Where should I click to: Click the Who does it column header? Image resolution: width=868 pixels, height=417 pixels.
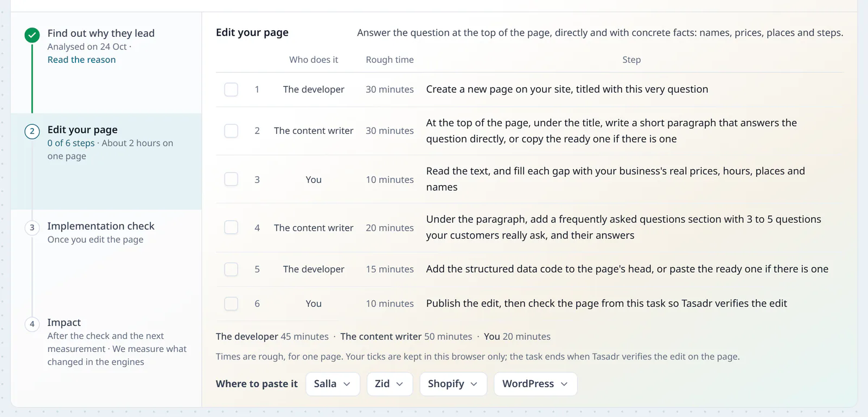pos(314,60)
